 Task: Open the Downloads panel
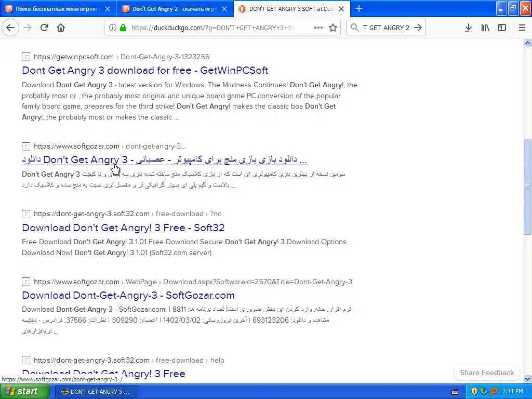[468, 28]
